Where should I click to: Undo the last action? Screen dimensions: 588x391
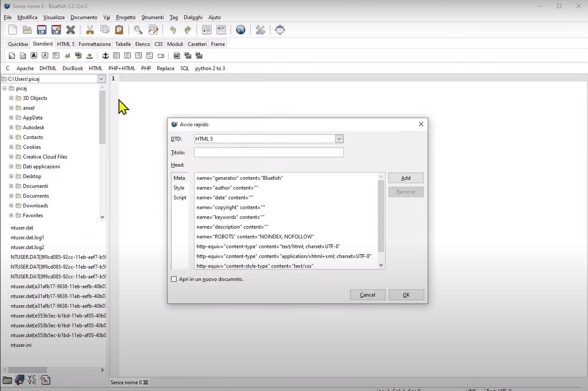173,30
